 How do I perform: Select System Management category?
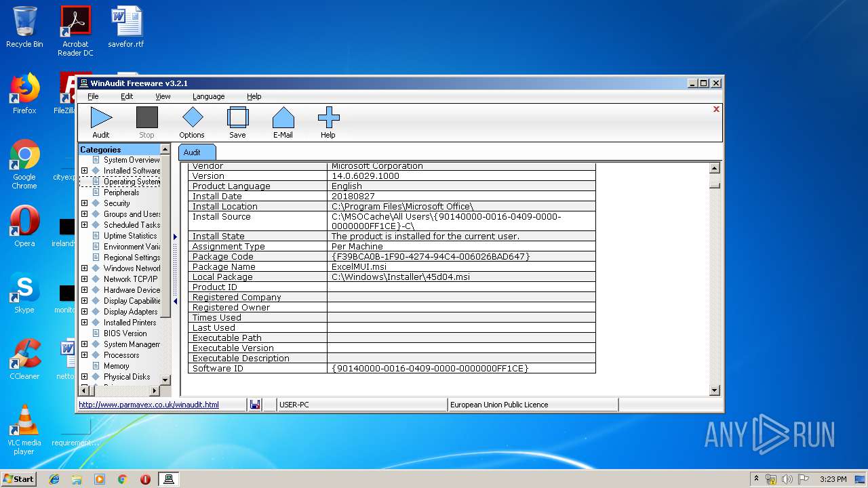(132, 344)
